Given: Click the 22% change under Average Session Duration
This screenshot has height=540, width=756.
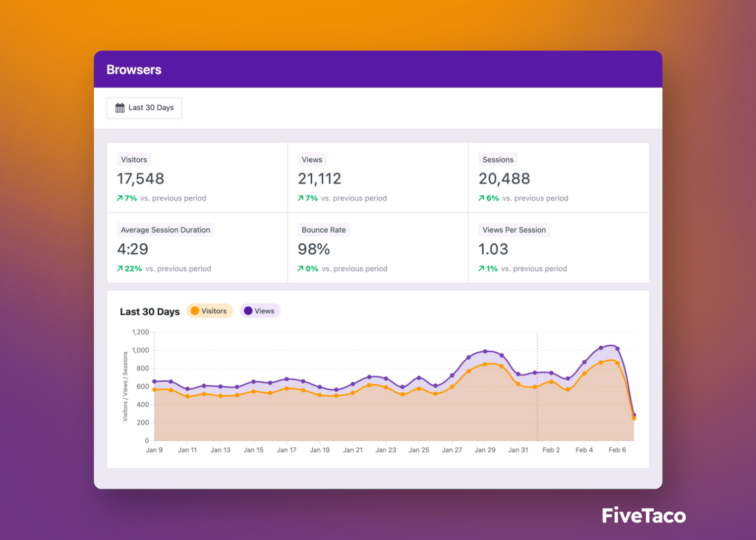Looking at the screenshot, I should [x=133, y=268].
